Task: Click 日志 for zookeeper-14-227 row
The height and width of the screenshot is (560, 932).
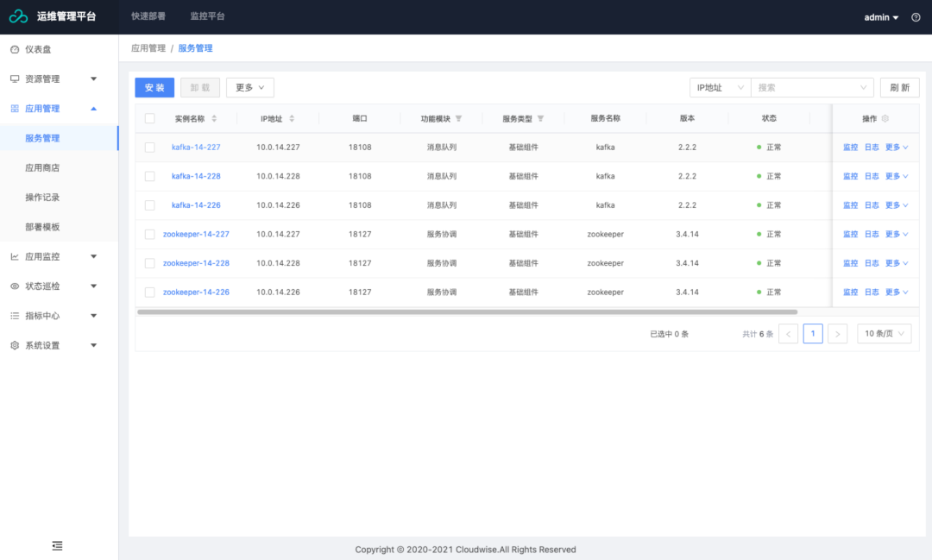Action: pyautogui.click(x=872, y=235)
